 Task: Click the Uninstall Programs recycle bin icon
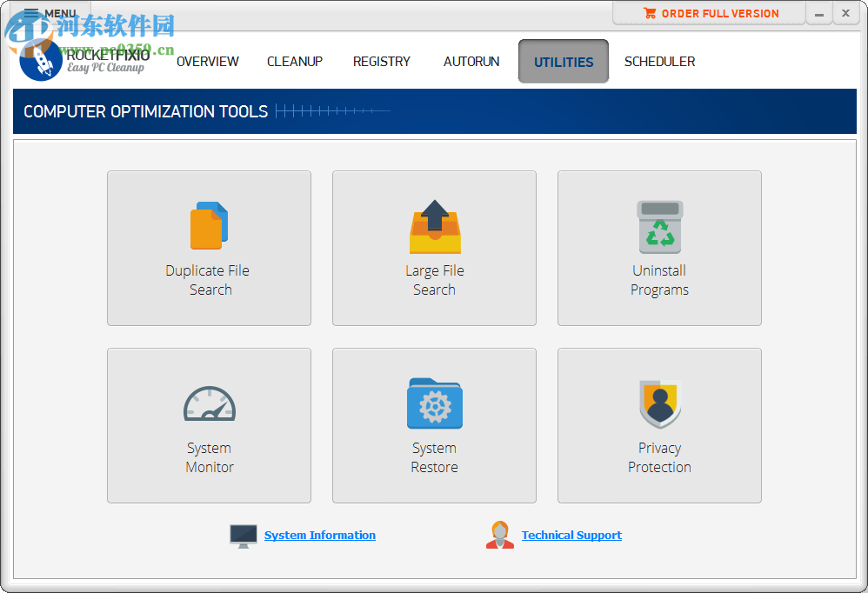(x=660, y=227)
